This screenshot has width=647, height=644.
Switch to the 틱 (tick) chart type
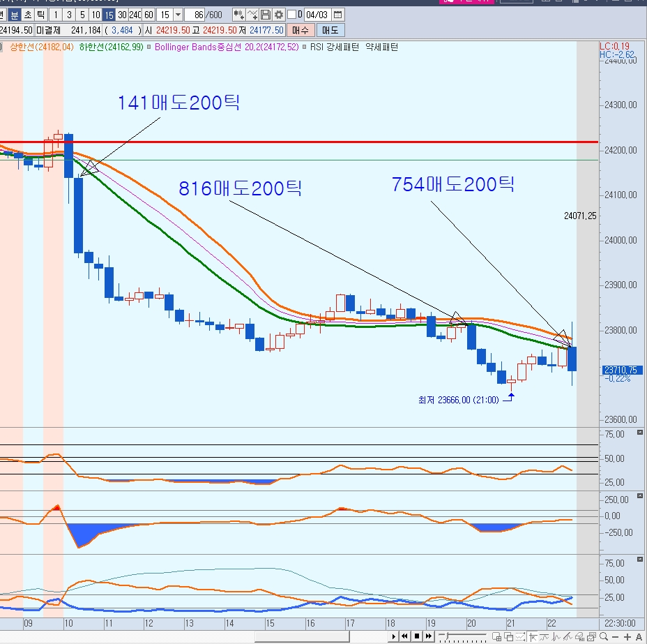pyautogui.click(x=40, y=15)
